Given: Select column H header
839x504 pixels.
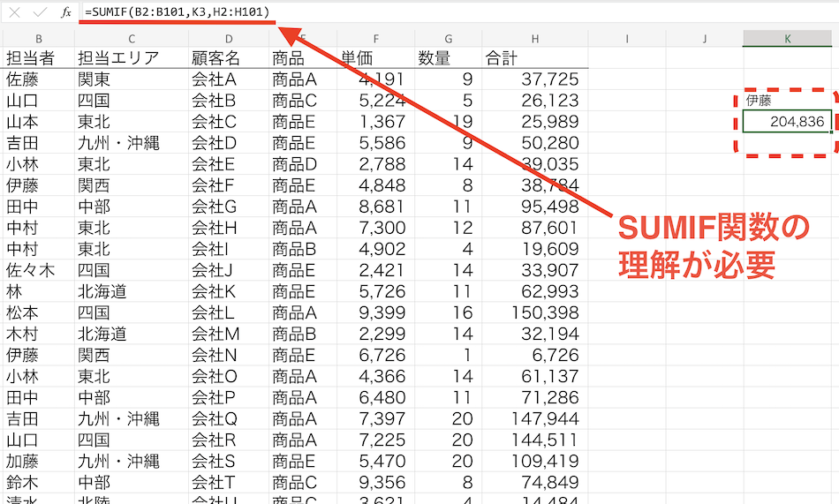Looking at the screenshot, I should [x=535, y=39].
